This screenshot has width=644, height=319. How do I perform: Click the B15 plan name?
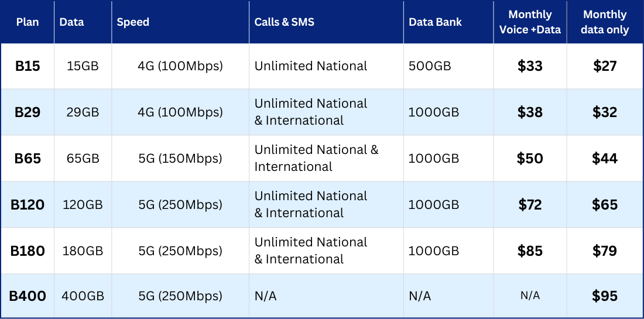28,66
